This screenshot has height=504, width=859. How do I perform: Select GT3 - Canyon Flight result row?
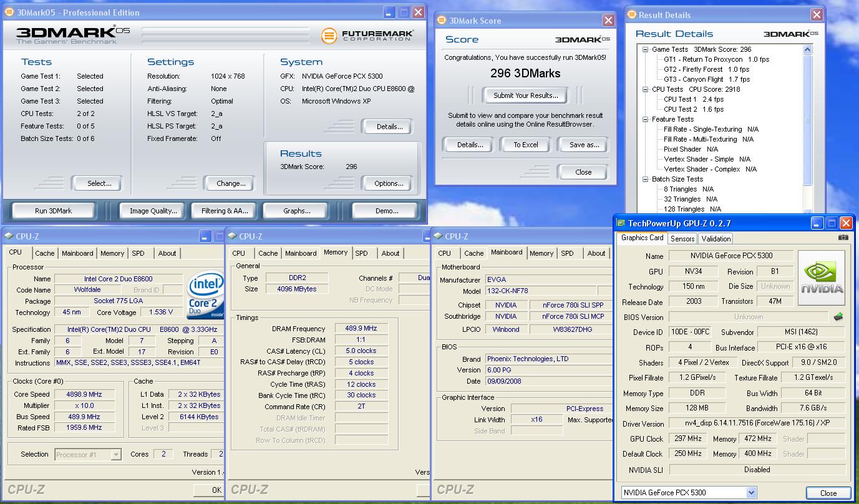[x=707, y=79]
